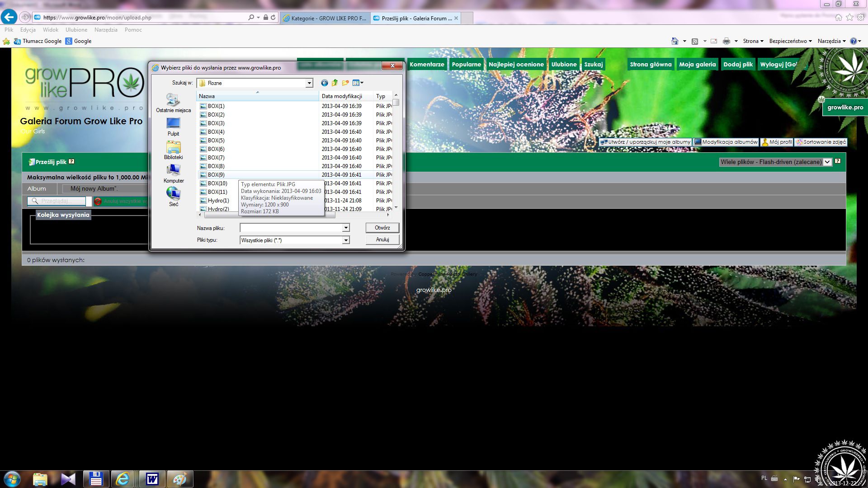Select Komputer in places bar
Image resolution: width=868 pixels, height=488 pixels.
(174, 174)
